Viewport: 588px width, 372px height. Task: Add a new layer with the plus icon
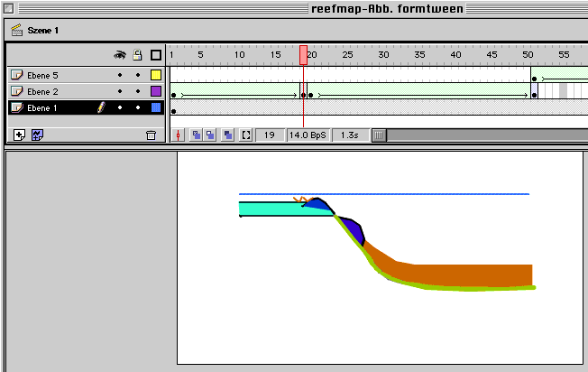[19, 135]
